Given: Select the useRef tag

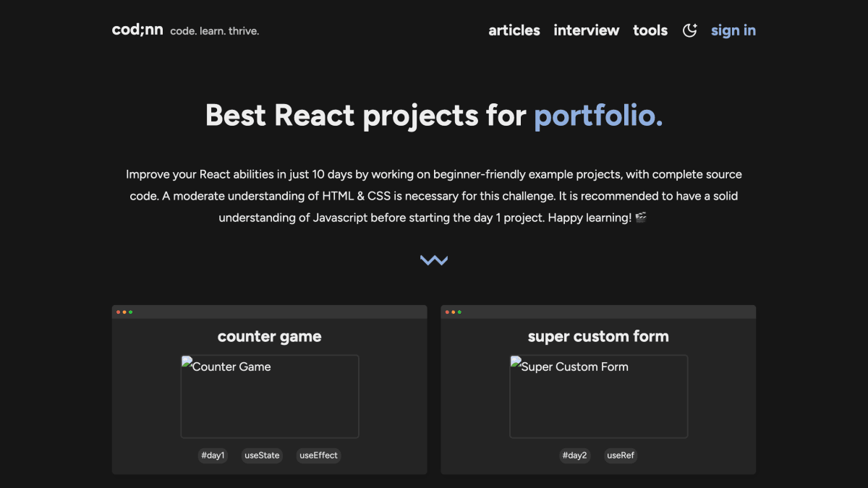Looking at the screenshot, I should (621, 455).
